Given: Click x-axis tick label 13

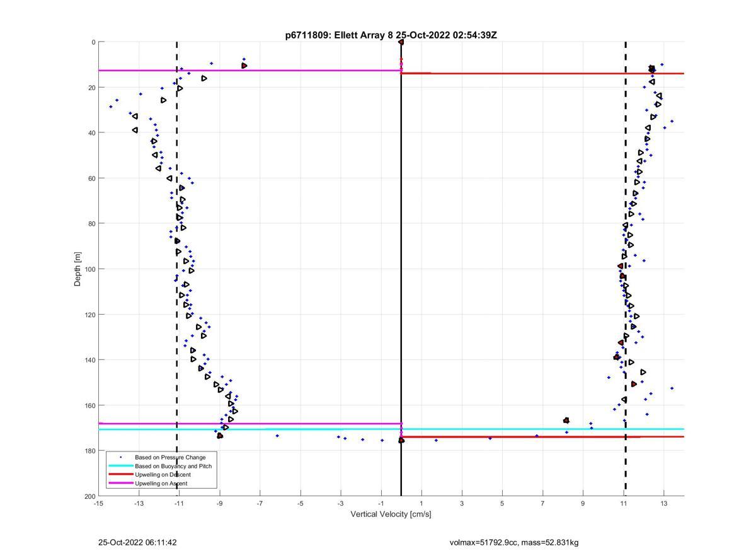Looking at the screenshot, I should coord(663,503).
